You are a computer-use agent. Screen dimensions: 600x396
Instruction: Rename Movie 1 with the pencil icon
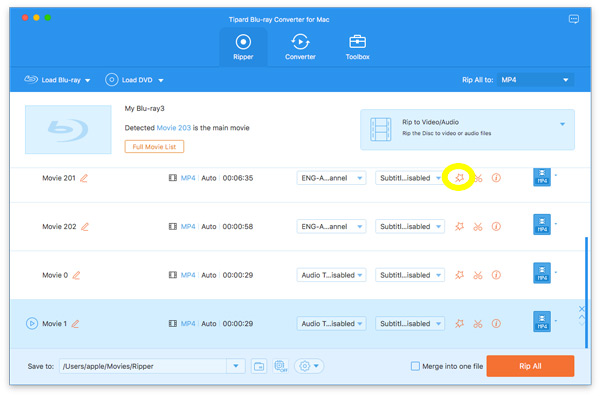click(75, 324)
